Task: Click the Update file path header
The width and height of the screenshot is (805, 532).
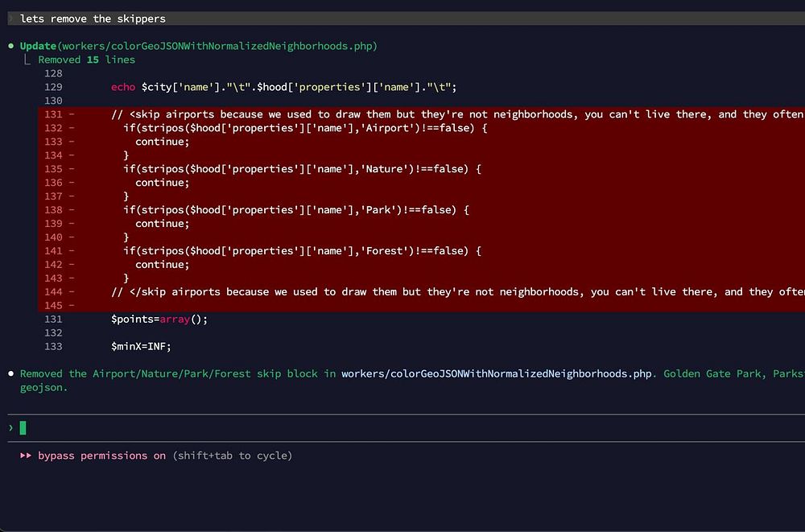Action: coord(199,46)
